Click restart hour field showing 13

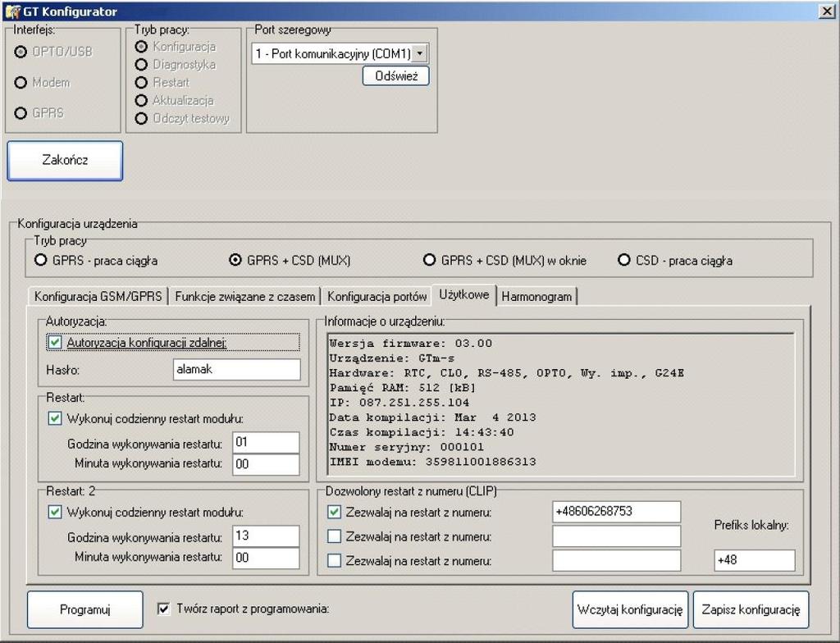point(266,536)
